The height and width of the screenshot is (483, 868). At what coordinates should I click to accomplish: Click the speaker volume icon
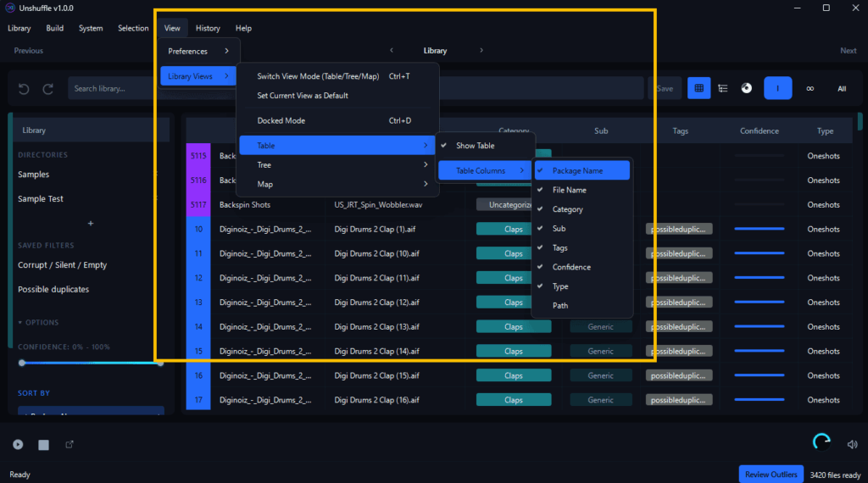(x=852, y=444)
